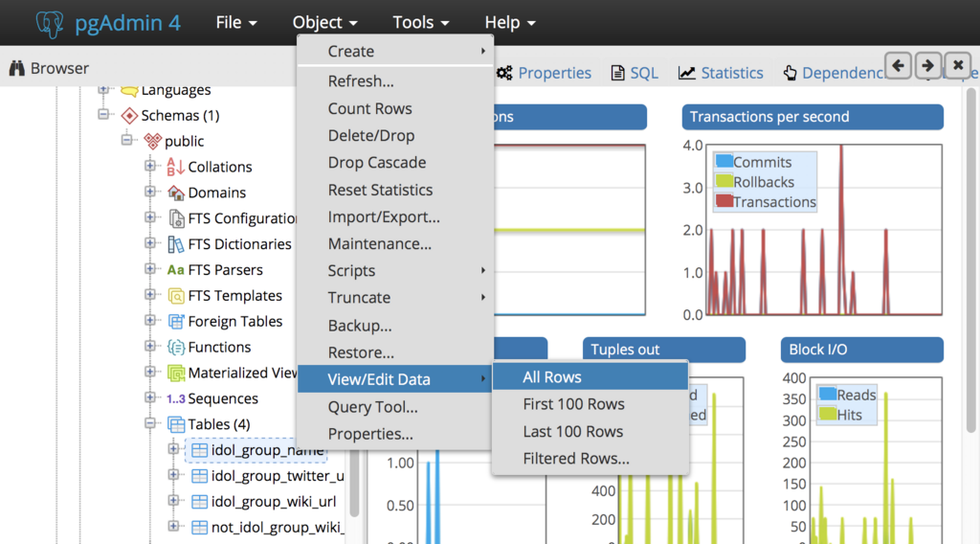980x544 pixels.
Task: Switch to the Dependencies tab
Action: [x=835, y=73]
